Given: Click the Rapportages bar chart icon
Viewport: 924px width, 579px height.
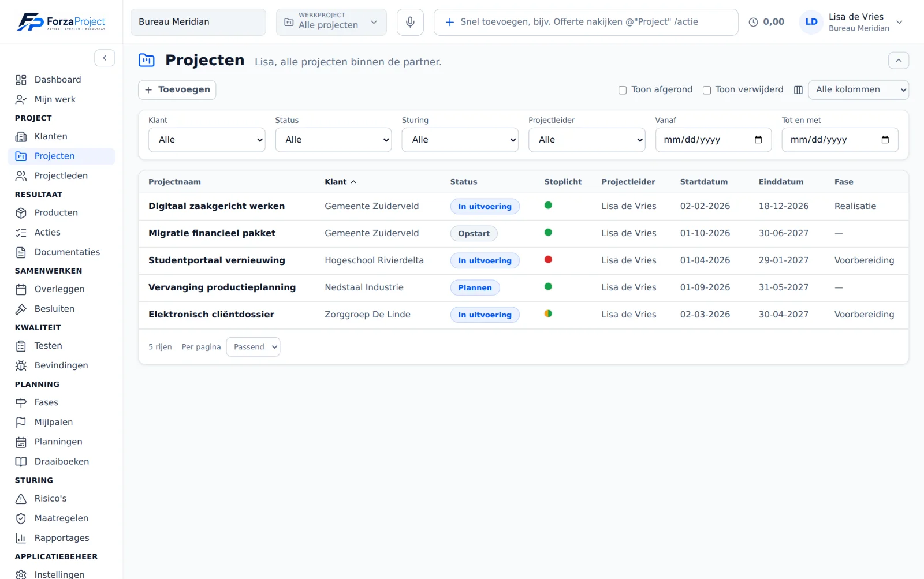Looking at the screenshot, I should tap(21, 538).
